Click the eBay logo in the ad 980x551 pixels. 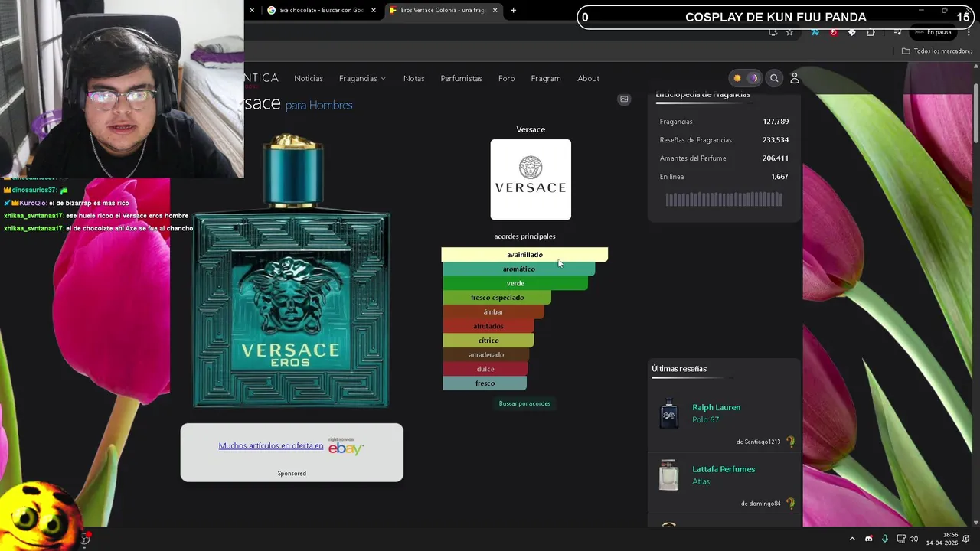point(345,447)
